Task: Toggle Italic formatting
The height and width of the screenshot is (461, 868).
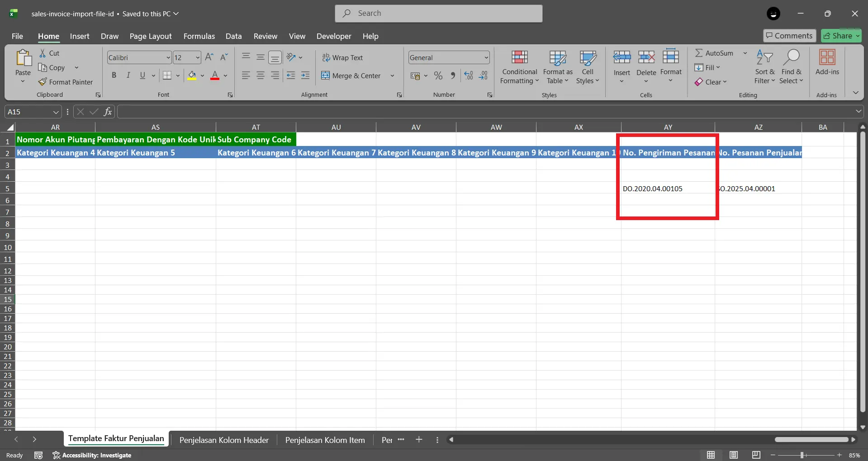Action: [x=128, y=75]
